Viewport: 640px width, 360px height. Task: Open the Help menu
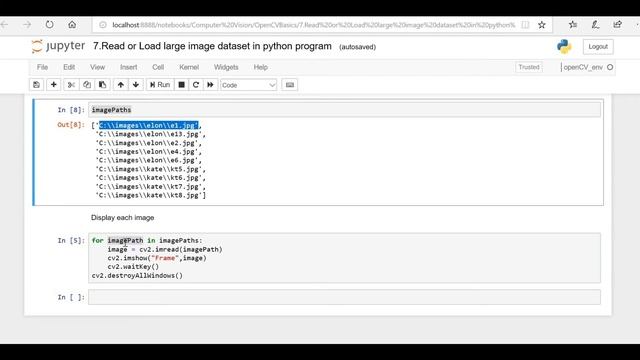click(260, 67)
